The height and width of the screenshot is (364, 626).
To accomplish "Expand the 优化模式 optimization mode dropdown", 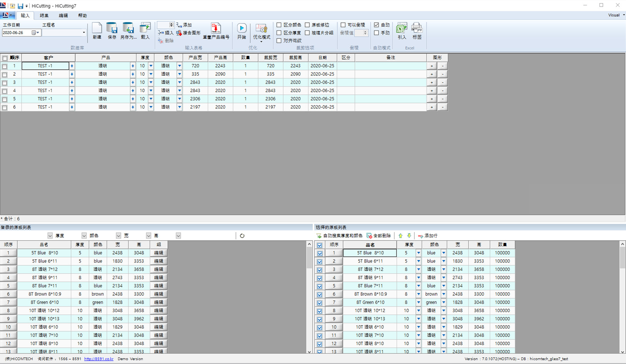I will [x=261, y=42].
